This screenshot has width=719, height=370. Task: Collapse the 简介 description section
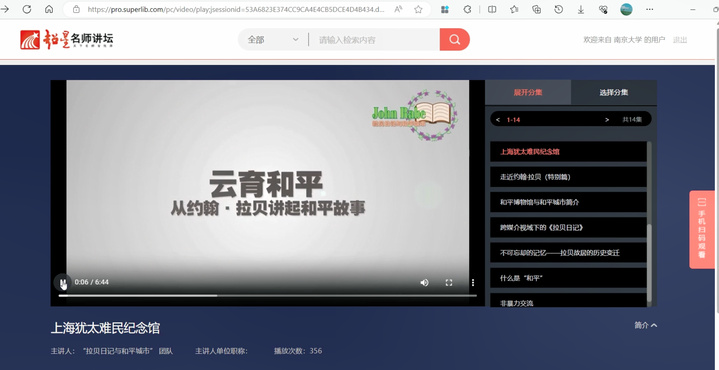(646, 325)
